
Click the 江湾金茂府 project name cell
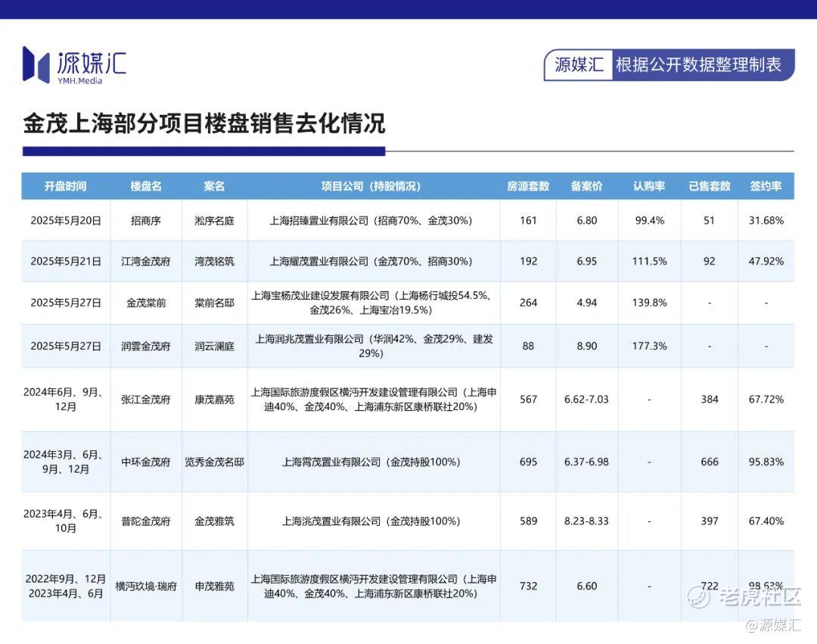[x=146, y=261]
